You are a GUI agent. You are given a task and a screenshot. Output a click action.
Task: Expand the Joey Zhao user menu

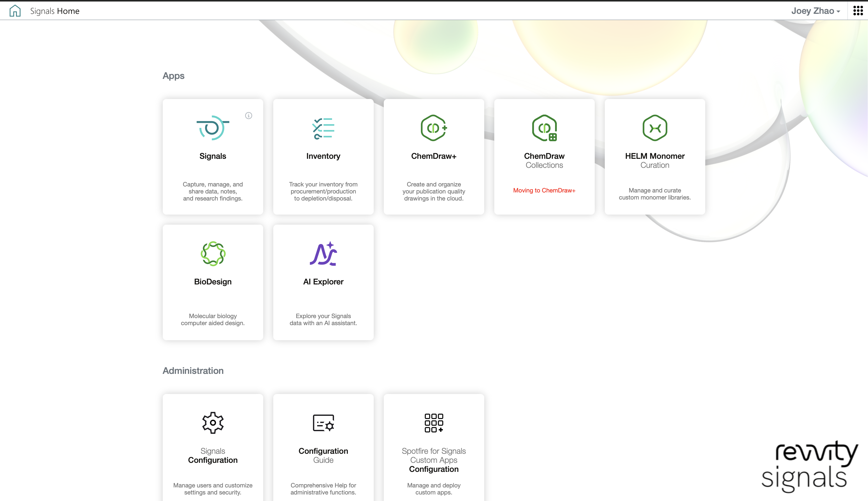[x=816, y=11]
